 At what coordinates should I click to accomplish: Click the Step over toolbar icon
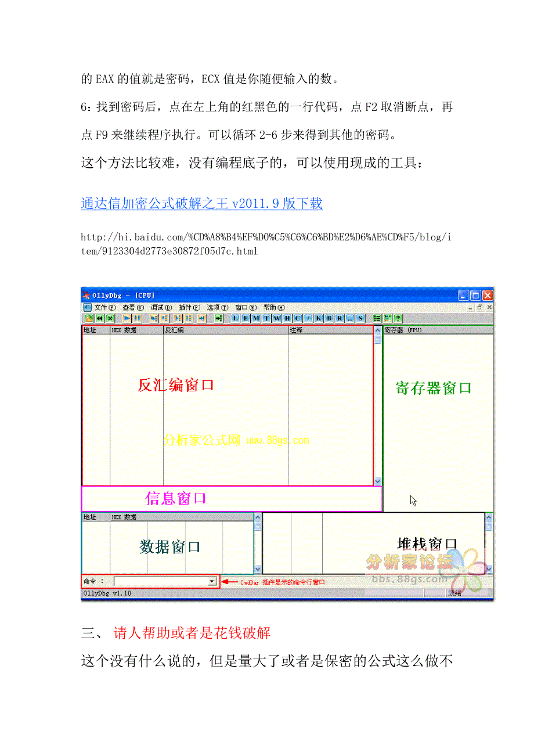point(165,318)
